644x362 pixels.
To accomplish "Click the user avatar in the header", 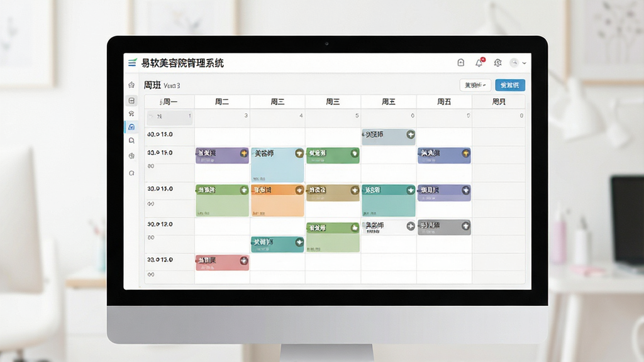I will pyautogui.click(x=514, y=62).
